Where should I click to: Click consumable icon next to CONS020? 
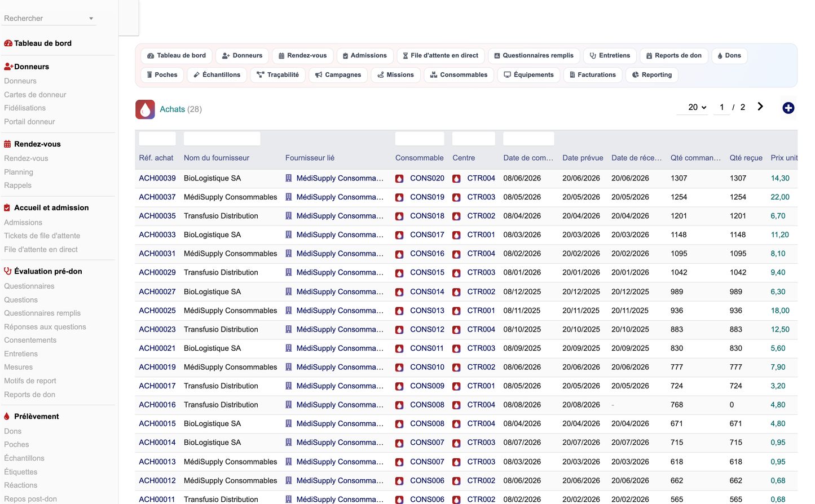click(399, 179)
